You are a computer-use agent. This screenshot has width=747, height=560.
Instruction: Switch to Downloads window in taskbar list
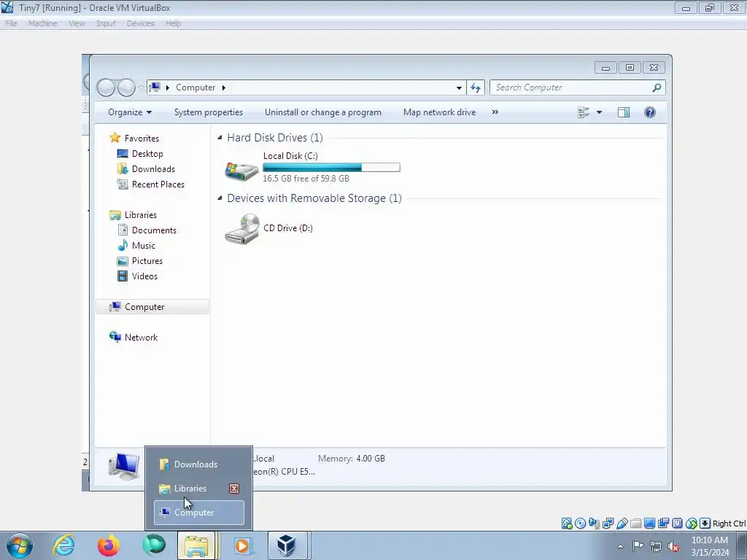click(198, 464)
